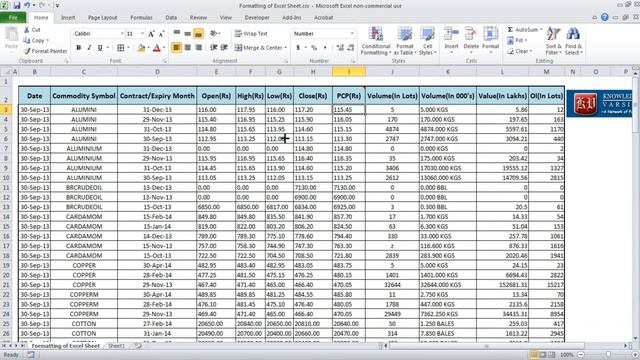The width and height of the screenshot is (640, 360).
Task: Save the workbook from Quick Access Toolbar
Action: pos(17,6)
